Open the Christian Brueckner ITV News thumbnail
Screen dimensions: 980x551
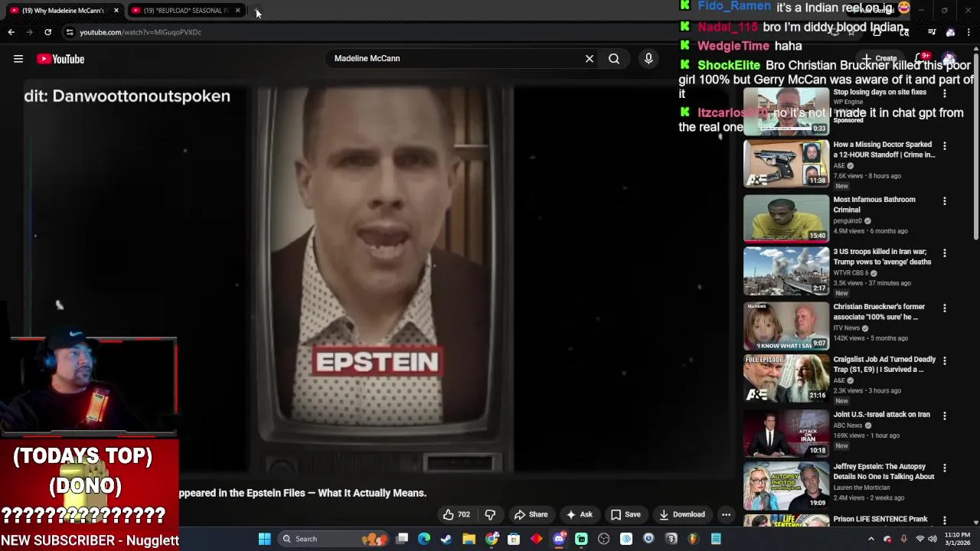[x=786, y=326]
